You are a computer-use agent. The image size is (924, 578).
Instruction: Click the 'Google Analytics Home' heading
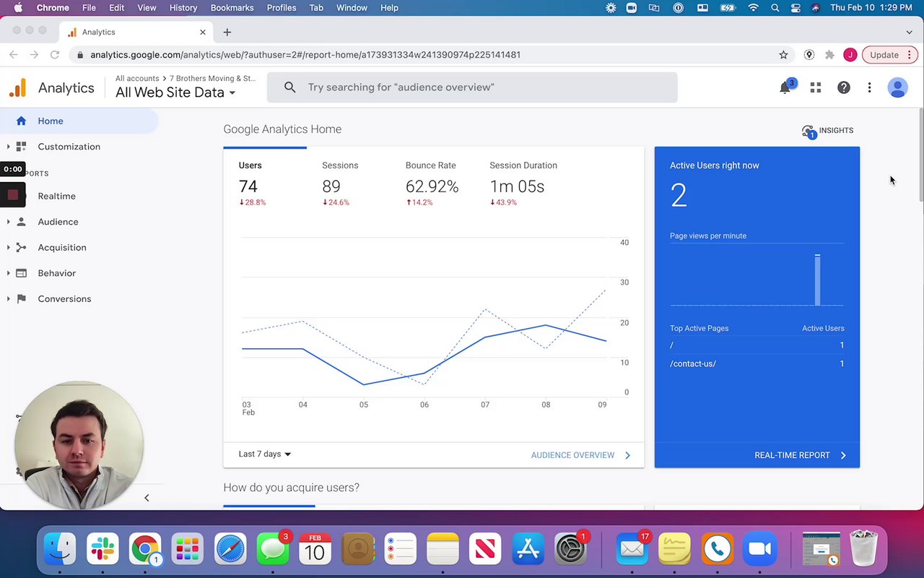coord(282,129)
